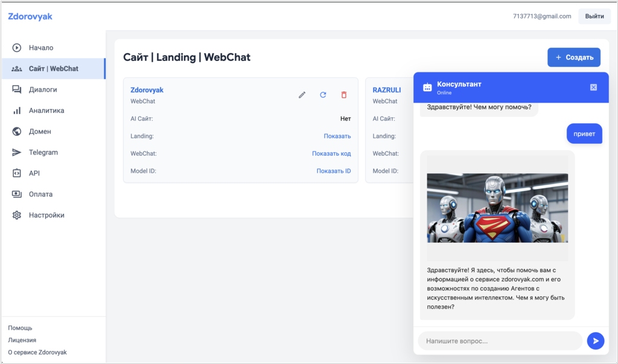Open Telegram settings in sidebar
Viewport: 618px width, 364px height.
coord(43,152)
